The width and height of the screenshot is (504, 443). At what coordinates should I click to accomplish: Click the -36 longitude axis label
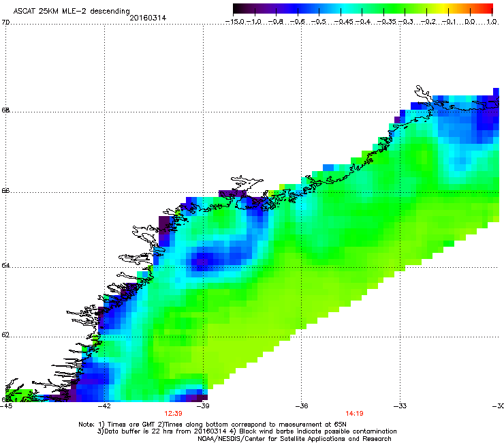click(x=302, y=406)
